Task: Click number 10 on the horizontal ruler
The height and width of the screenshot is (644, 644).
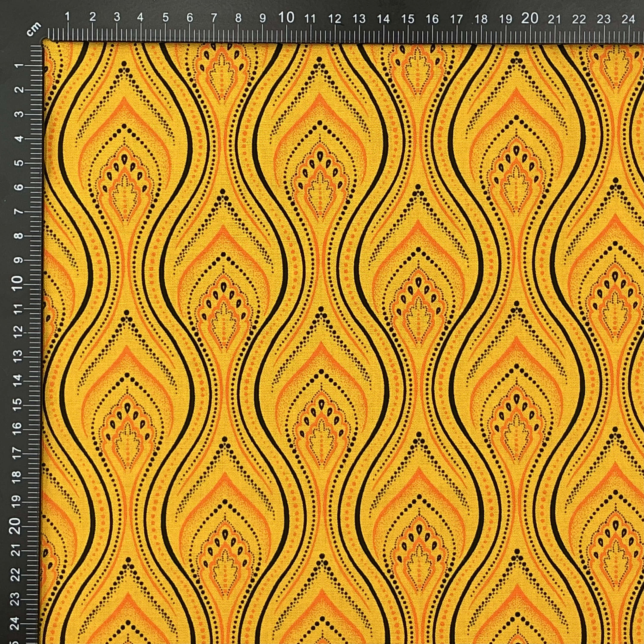Action: 286,18
